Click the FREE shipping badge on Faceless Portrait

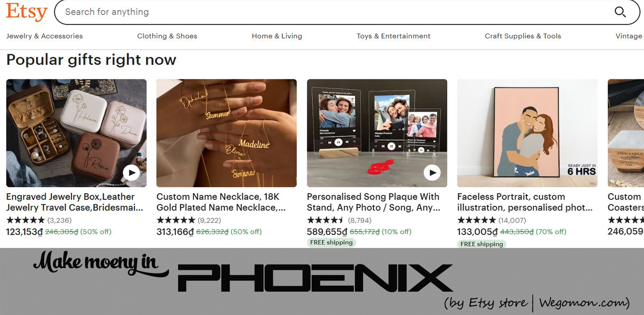[x=482, y=244]
